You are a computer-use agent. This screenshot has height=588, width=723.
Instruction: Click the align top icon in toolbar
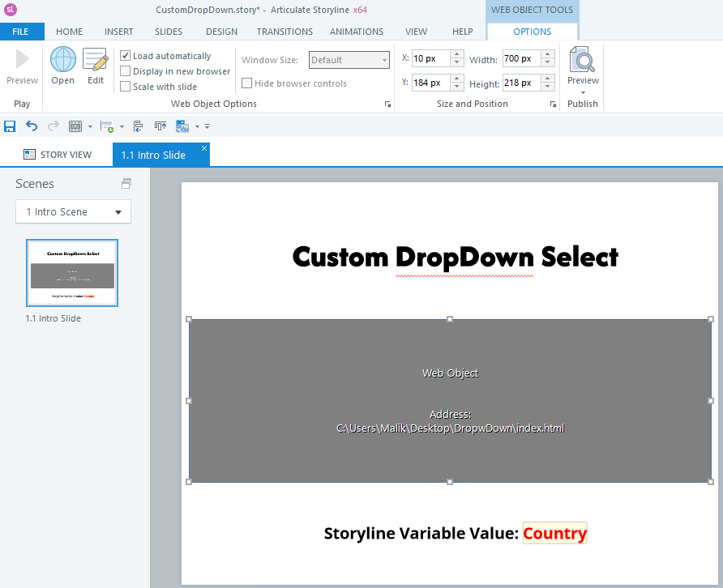(x=160, y=126)
